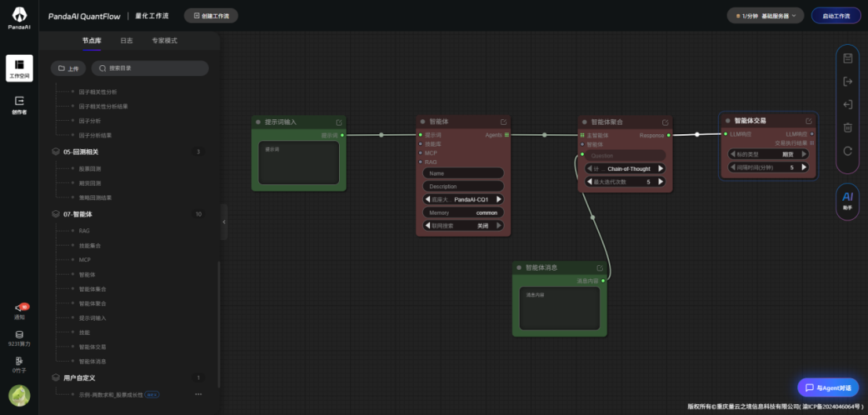Click the edit icon on 提示词输入 node

point(339,122)
